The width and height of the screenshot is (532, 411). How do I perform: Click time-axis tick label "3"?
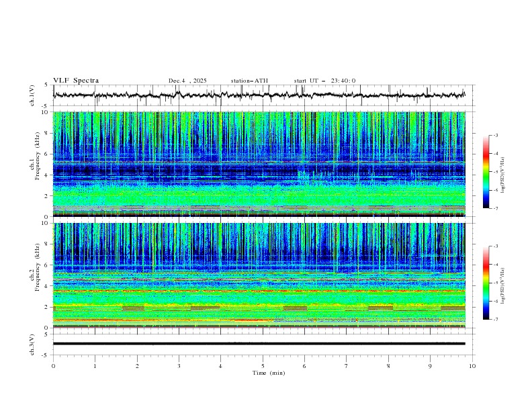[179, 366]
